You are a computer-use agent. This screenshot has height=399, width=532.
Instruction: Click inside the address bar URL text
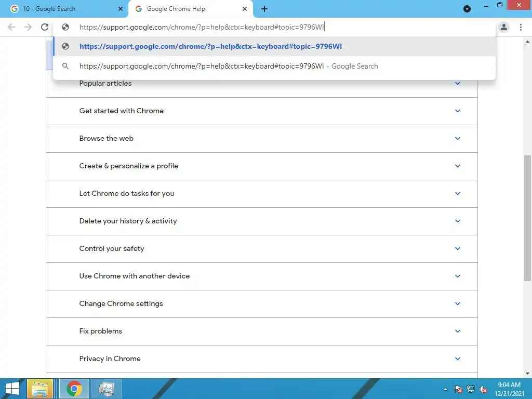point(202,27)
